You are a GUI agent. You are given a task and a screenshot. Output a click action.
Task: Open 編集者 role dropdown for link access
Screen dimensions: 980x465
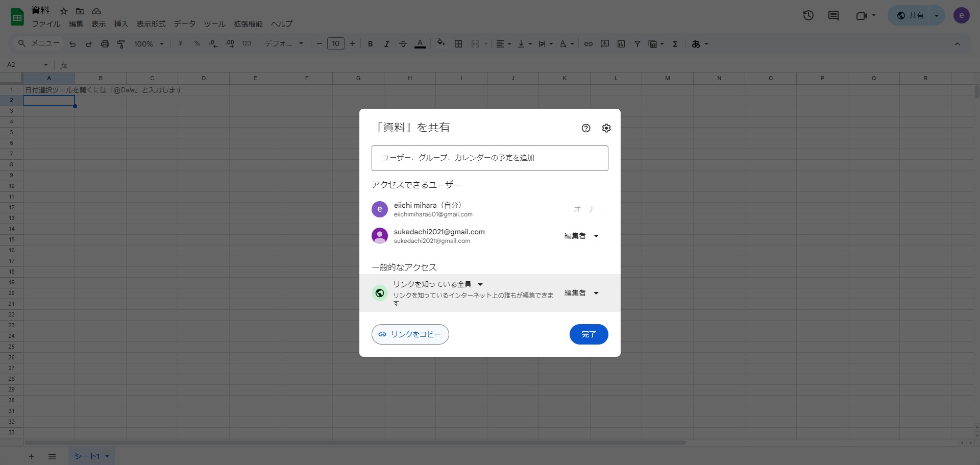click(581, 293)
